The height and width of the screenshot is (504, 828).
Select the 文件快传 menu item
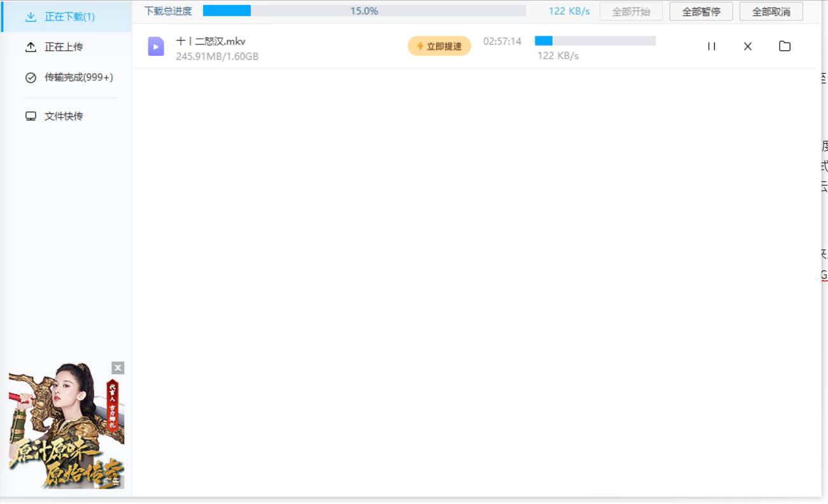[x=64, y=116]
